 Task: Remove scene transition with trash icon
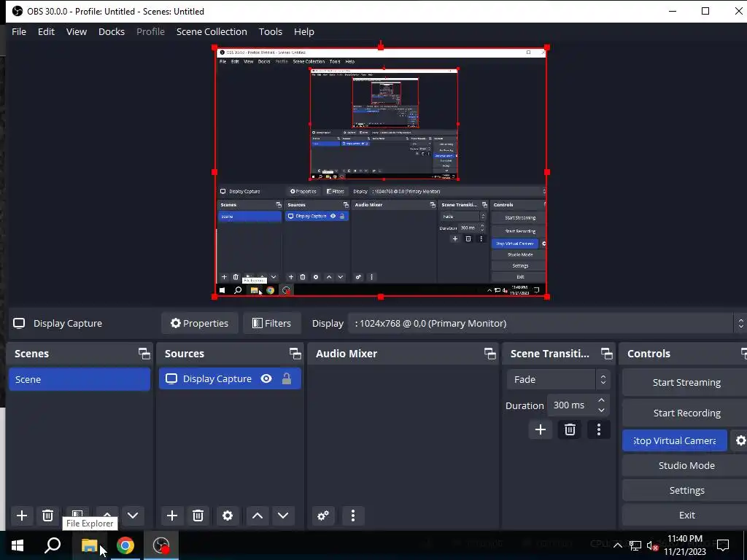(570, 429)
